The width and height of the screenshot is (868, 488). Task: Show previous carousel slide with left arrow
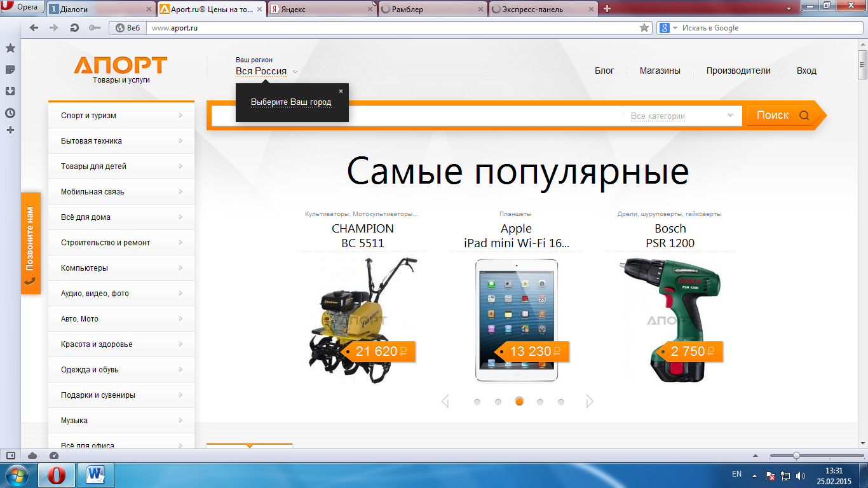coord(445,401)
